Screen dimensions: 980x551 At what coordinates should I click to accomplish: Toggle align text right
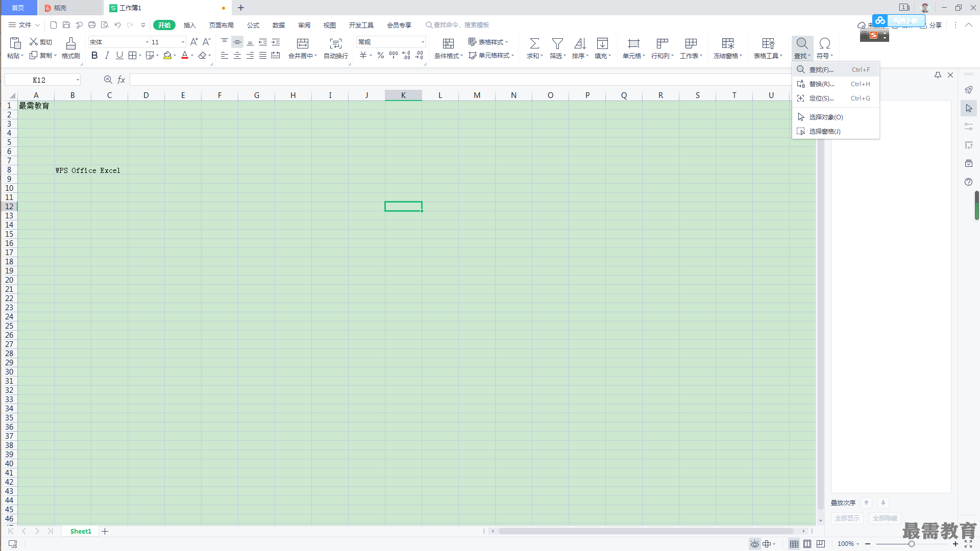click(x=250, y=55)
